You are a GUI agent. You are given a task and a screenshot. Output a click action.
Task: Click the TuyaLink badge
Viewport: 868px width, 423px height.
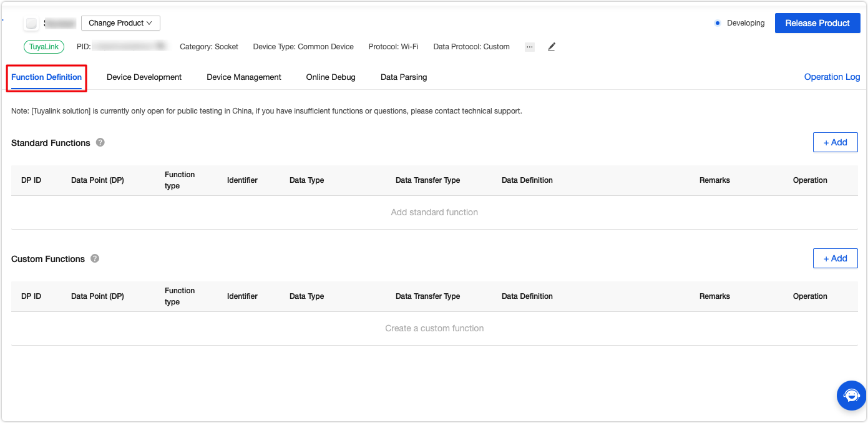tap(44, 47)
